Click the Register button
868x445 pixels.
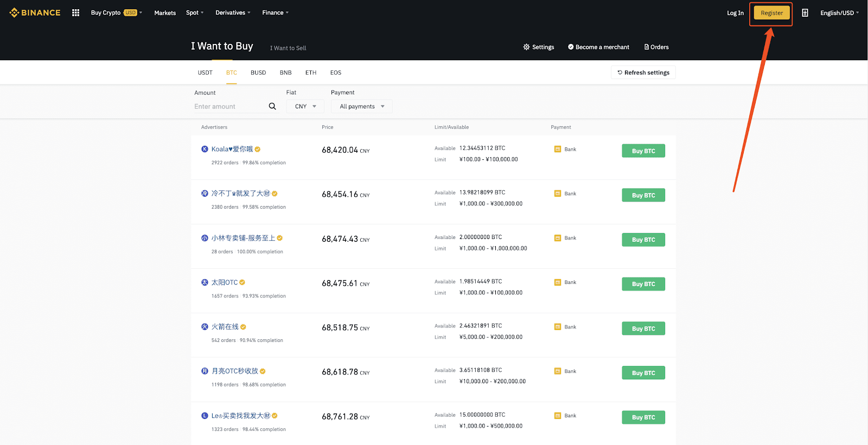point(771,13)
